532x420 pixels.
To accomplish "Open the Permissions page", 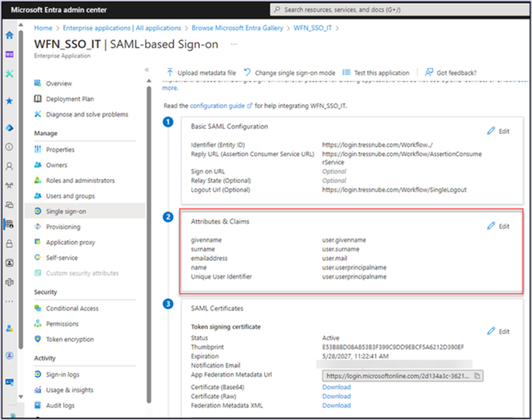I will [x=62, y=324].
